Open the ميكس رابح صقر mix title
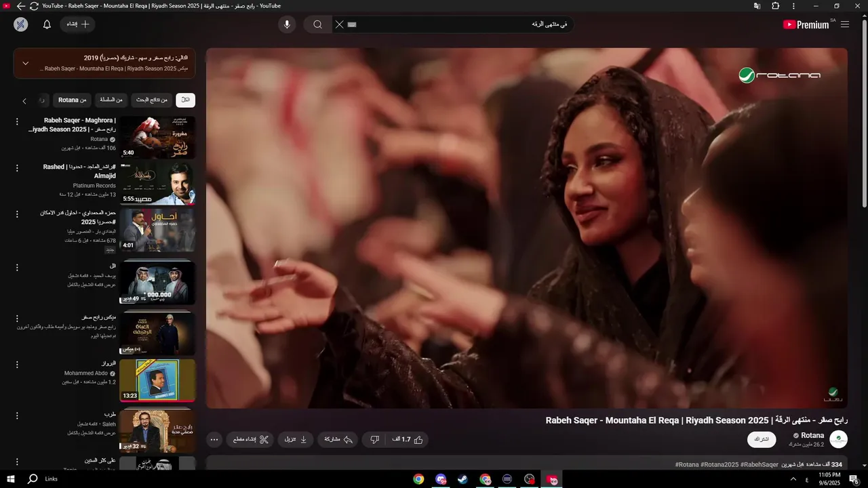This screenshot has height=488, width=868. [x=99, y=317]
